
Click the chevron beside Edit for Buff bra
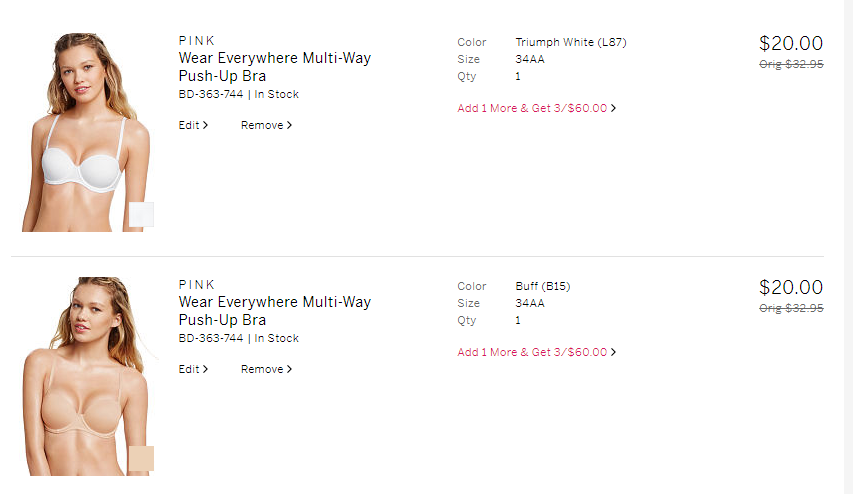pyautogui.click(x=206, y=370)
